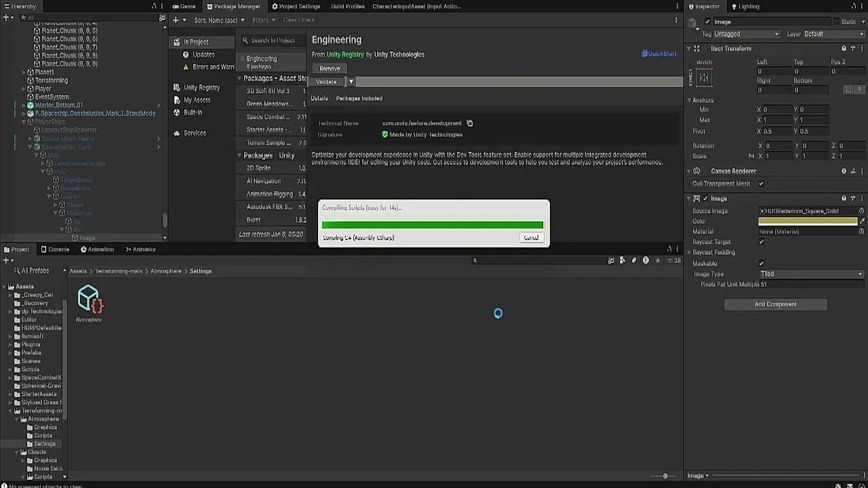868x488 pixels.
Task: Switch to the Animator tab
Action: [140, 249]
